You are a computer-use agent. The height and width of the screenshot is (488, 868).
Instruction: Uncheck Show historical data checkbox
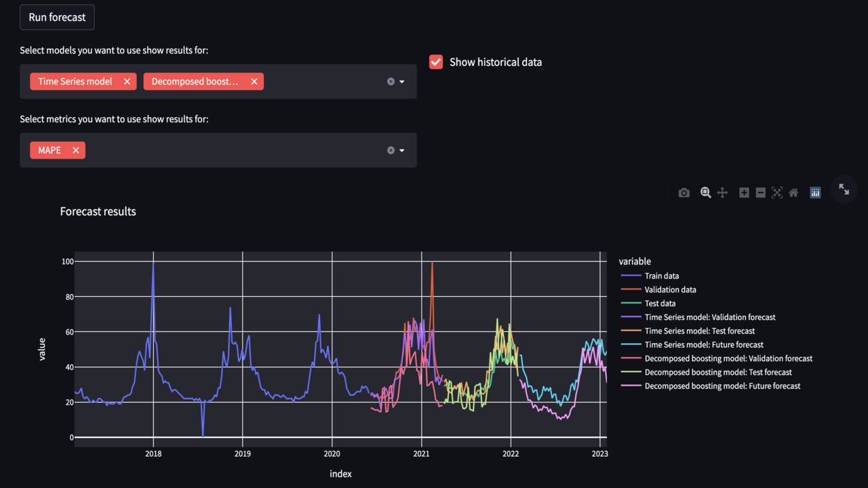(436, 62)
